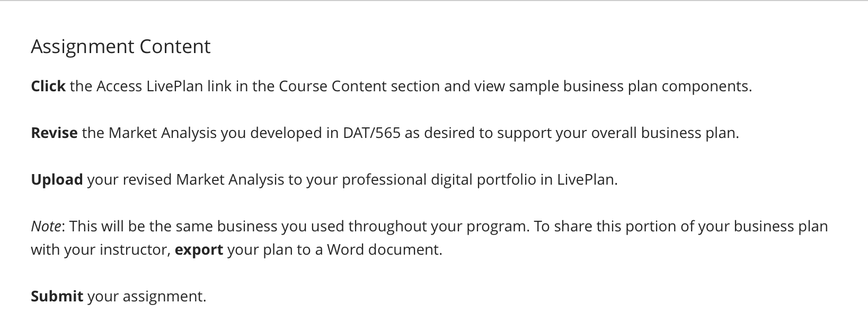Select the bold word Revise
868x329 pixels.
(54, 133)
